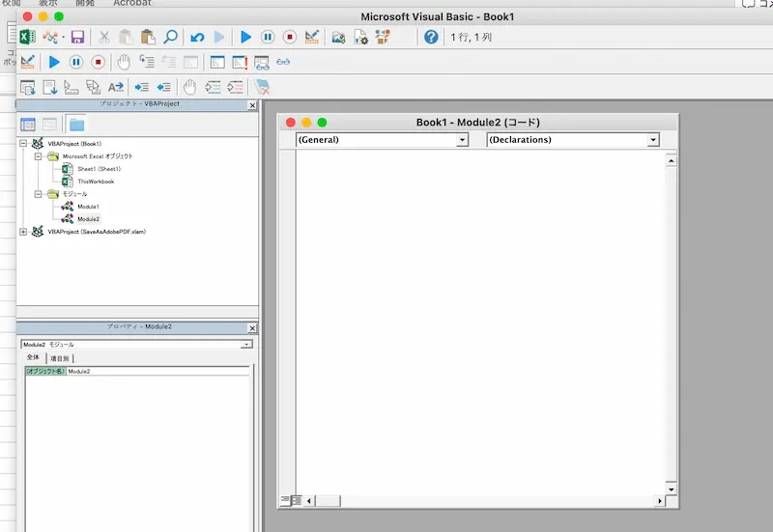Image resolution: width=773 pixels, height=532 pixels.
Task: Click the Break pause button in the top toolbar
Action: click(268, 37)
